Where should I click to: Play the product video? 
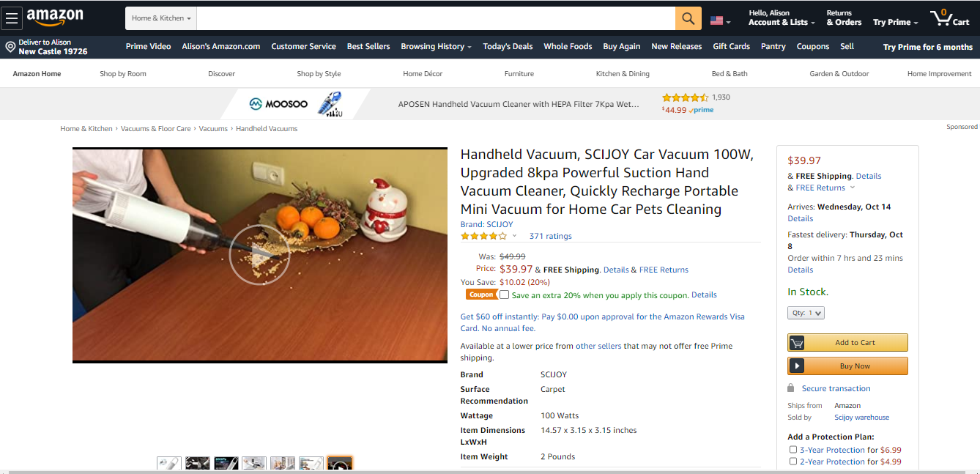coord(259,254)
